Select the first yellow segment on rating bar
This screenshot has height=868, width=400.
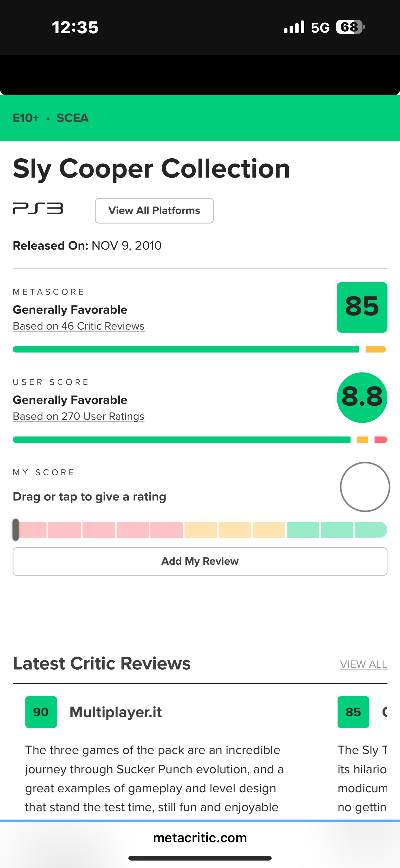pos(201,529)
